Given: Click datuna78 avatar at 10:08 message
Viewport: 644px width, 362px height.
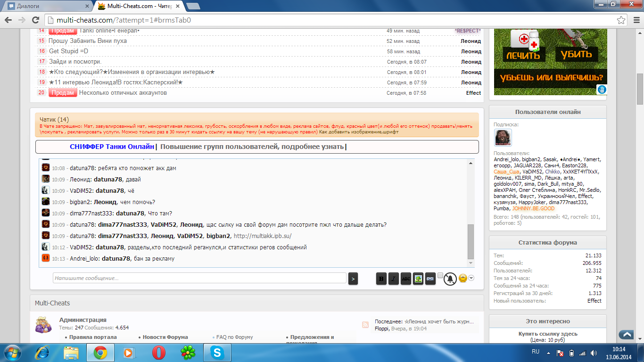Looking at the screenshot, I should point(46,168).
